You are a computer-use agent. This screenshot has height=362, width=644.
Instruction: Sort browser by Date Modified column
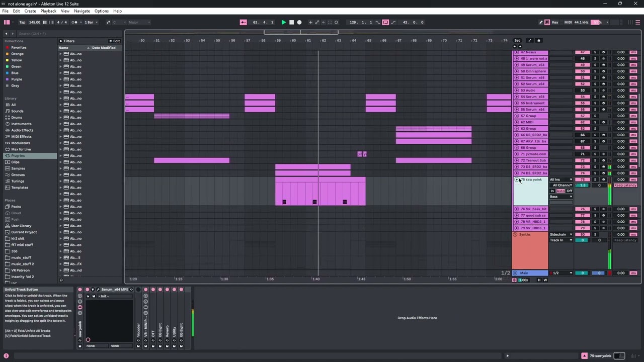[x=104, y=48]
